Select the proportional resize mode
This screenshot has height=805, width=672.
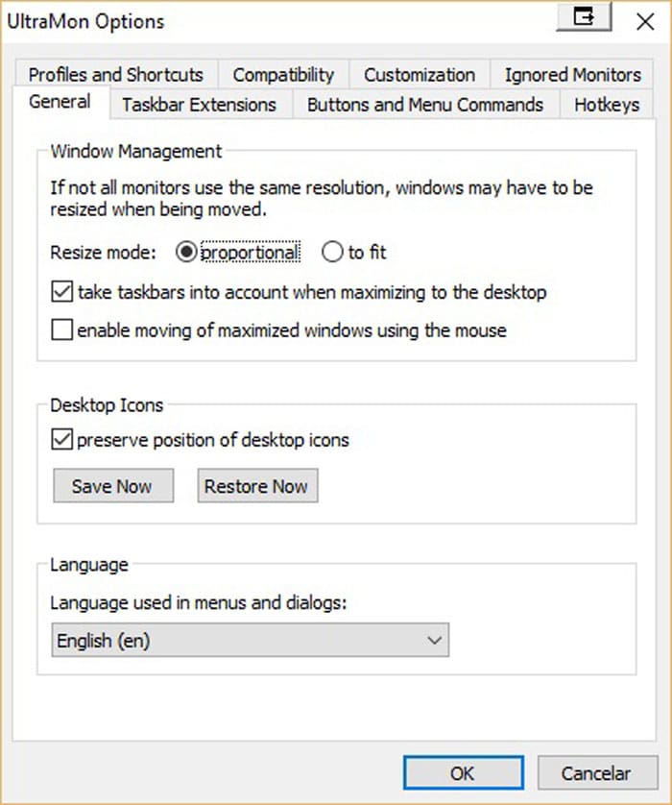click(x=186, y=252)
